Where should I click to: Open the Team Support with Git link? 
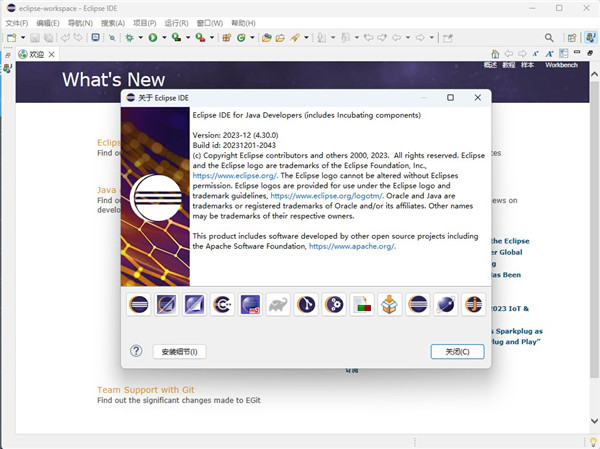tap(146, 390)
